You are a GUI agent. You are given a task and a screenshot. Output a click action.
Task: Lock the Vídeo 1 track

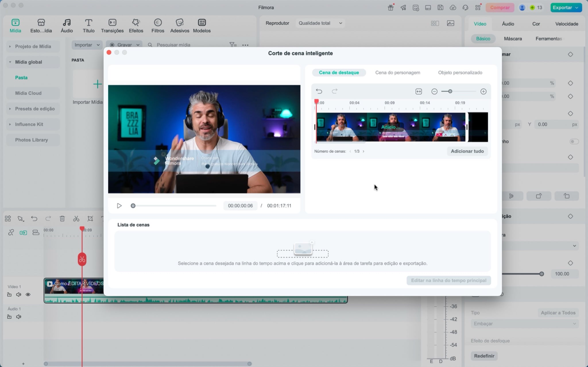coord(9,294)
